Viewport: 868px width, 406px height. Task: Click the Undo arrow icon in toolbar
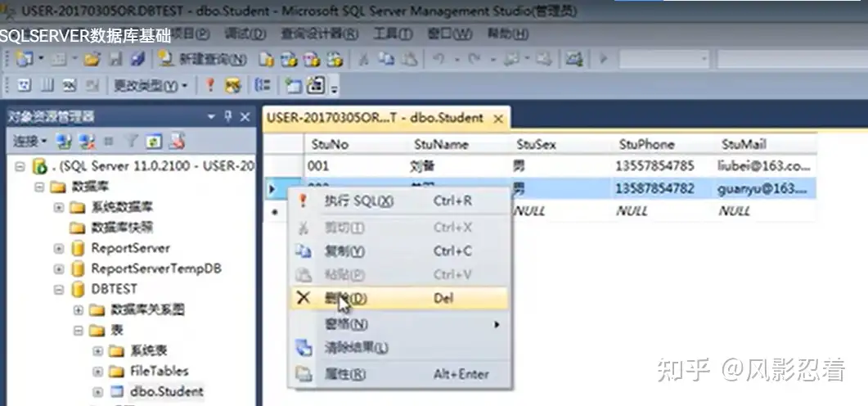pyautogui.click(x=439, y=59)
